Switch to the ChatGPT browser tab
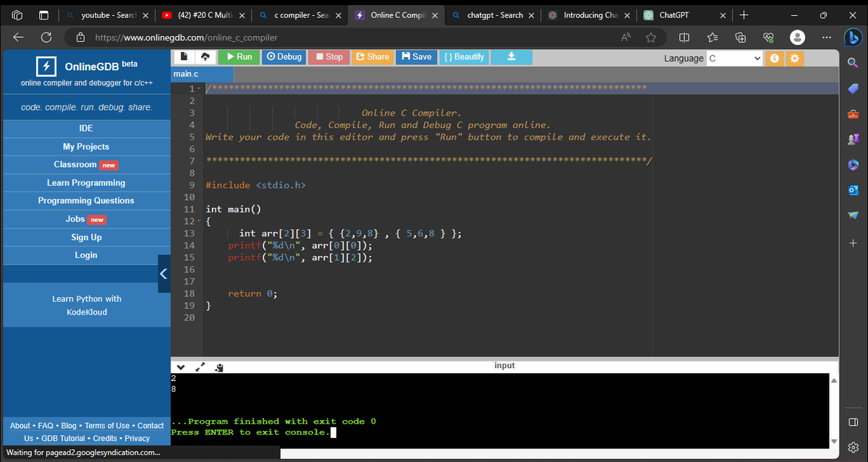The image size is (868, 462). pos(686,15)
